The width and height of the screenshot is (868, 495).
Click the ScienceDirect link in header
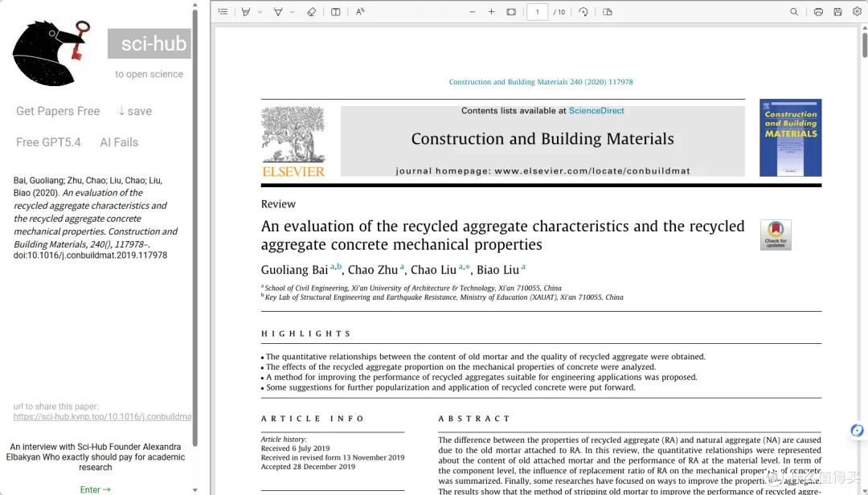(x=596, y=111)
